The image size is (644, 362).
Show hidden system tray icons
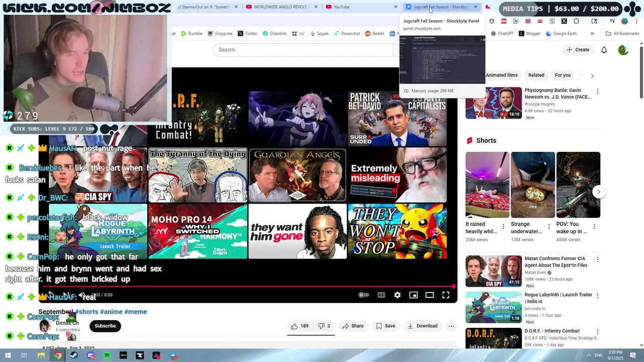tap(588, 355)
